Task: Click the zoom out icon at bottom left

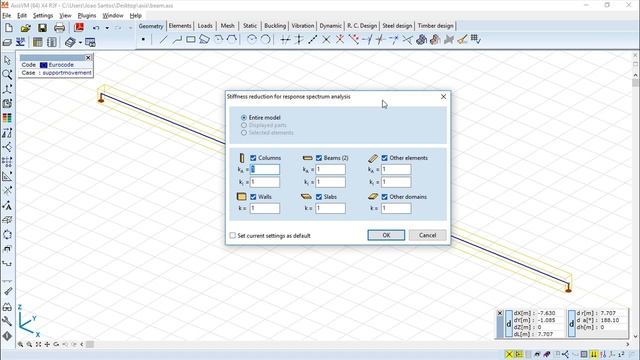Action: click(29, 344)
